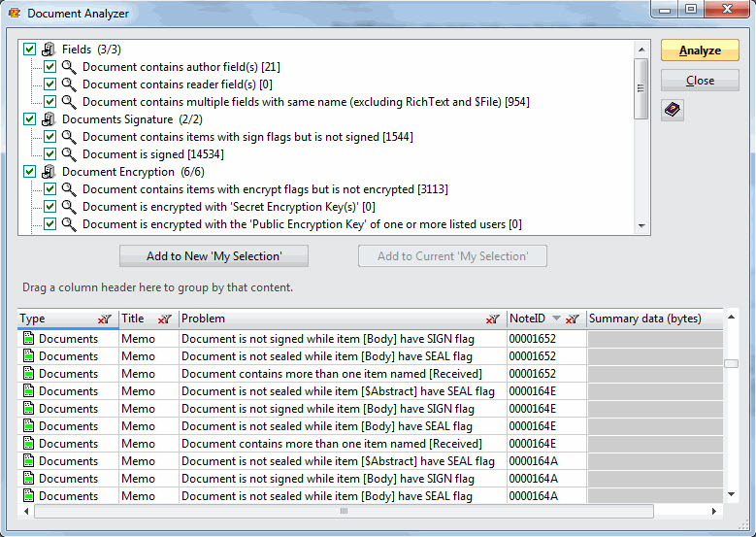Click Add to New 'My Selection' button

click(214, 256)
